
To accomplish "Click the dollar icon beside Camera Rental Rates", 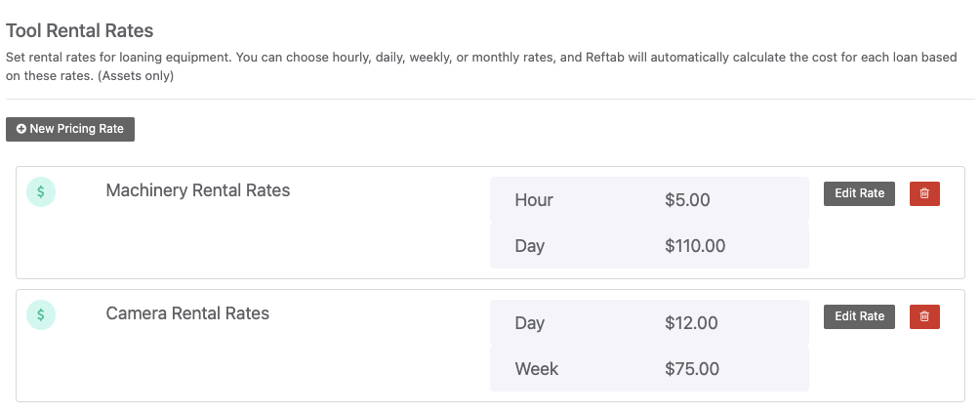I will point(41,315).
